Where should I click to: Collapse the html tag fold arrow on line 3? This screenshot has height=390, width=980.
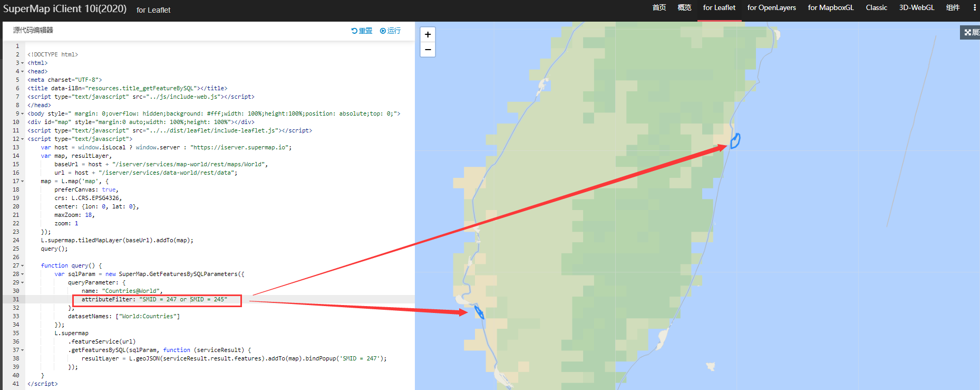22,63
